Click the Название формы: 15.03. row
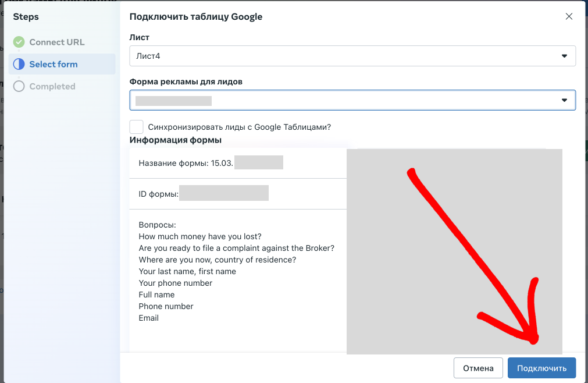This screenshot has height=383, width=588. [238, 163]
